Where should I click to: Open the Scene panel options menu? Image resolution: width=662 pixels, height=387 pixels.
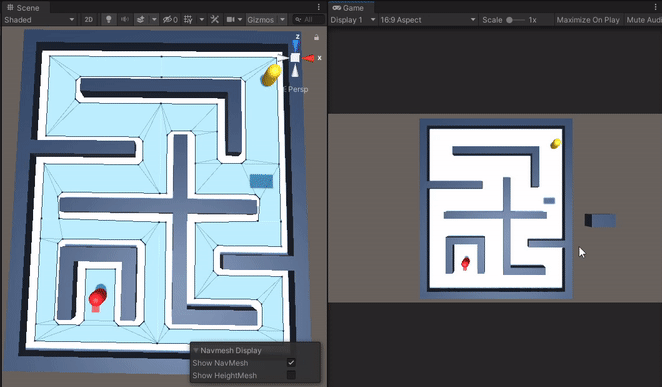(319, 7)
